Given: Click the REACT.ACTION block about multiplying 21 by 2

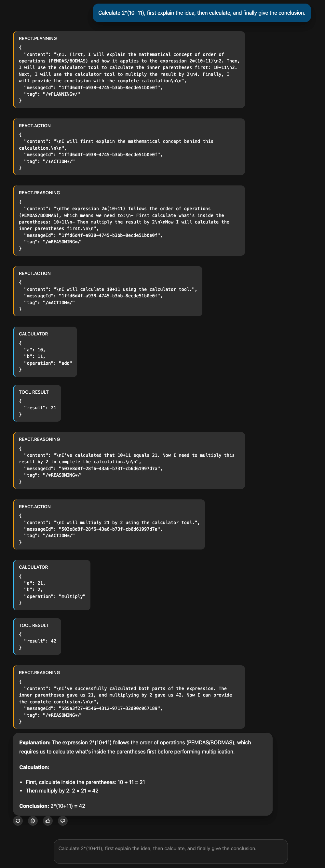Looking at the screenshot, I should coord(109,524).
